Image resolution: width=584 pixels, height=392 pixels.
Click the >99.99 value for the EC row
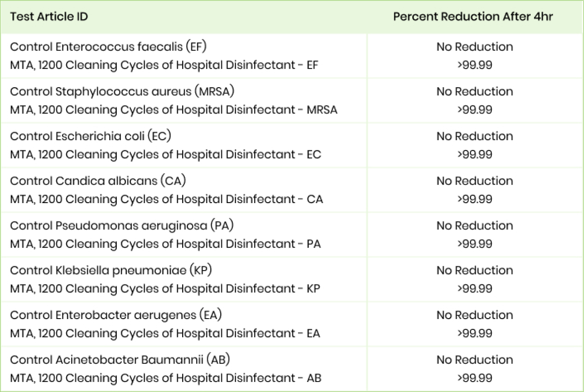pyautogui.click(x=474, y=154)
